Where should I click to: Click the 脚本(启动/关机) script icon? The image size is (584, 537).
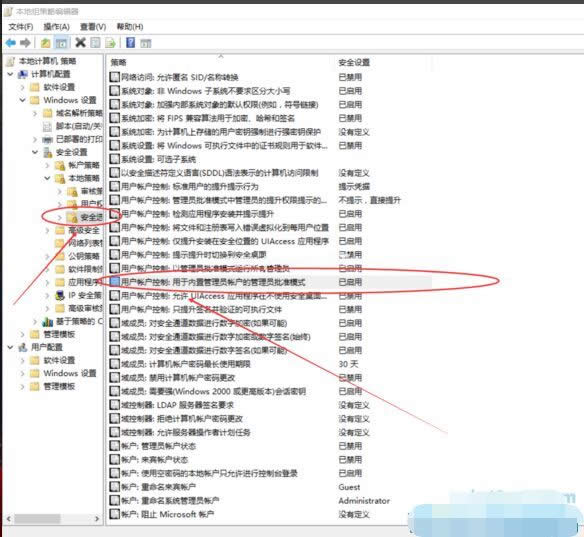click(x=47, y=127)
